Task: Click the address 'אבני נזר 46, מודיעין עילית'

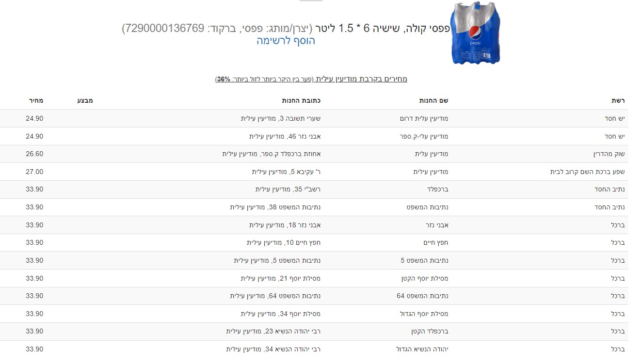Action: pos(285,137)
